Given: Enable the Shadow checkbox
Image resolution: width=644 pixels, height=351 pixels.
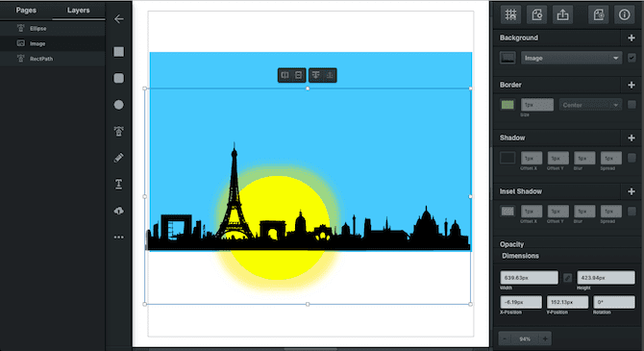Looking at the screenshot, I should [632, 158].
